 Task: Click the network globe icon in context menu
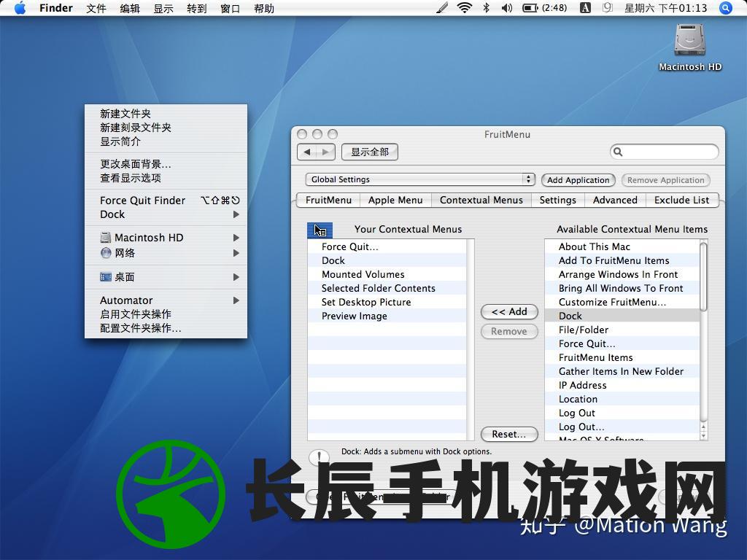coord(106,253)
